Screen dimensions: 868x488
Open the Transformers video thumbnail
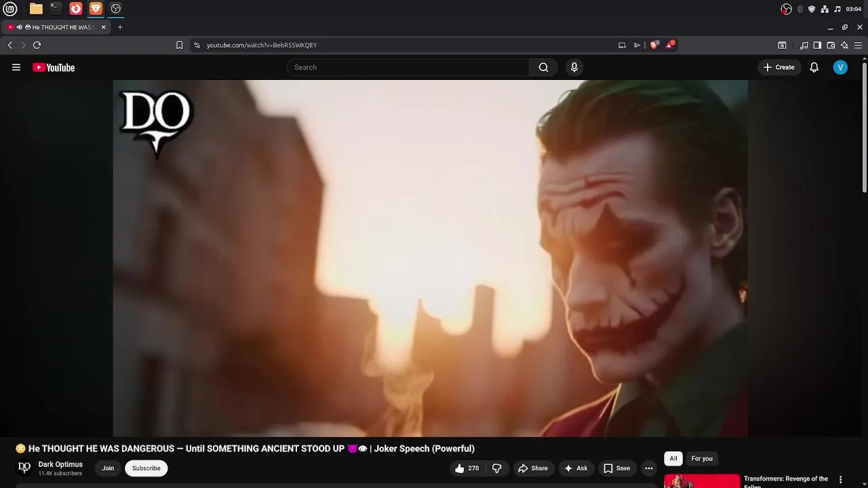(702, 481)
